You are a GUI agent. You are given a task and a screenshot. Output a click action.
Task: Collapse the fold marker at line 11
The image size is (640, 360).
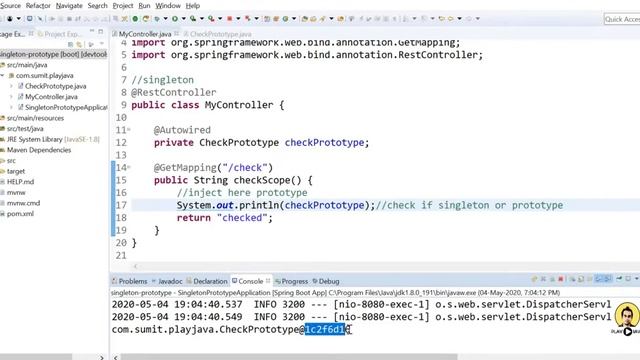(x=129, y=130)
